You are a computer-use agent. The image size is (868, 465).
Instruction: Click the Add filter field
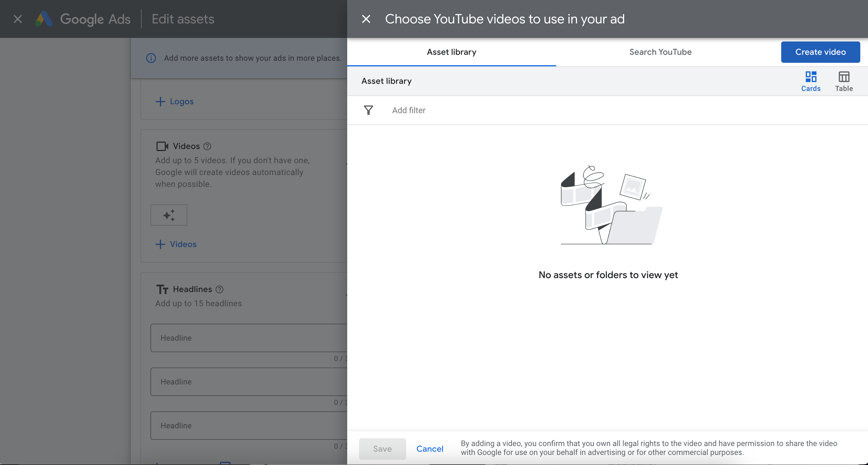pyautogui.click(x=409, y=110)
